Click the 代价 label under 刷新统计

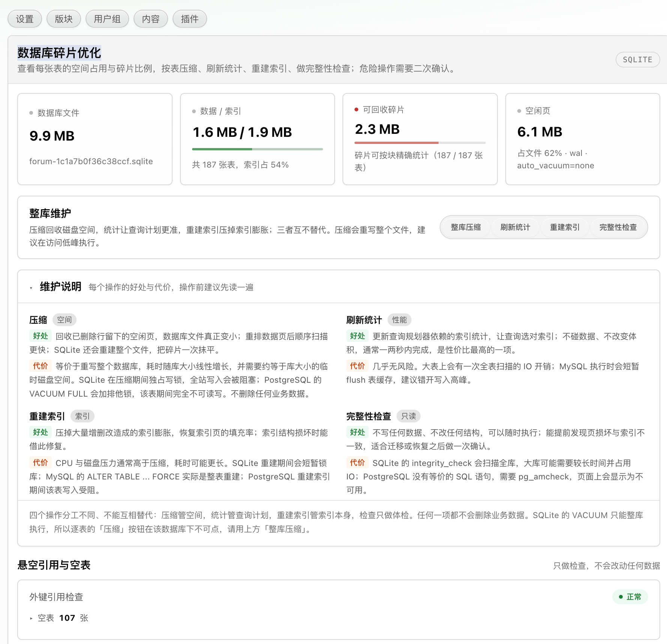358,366
